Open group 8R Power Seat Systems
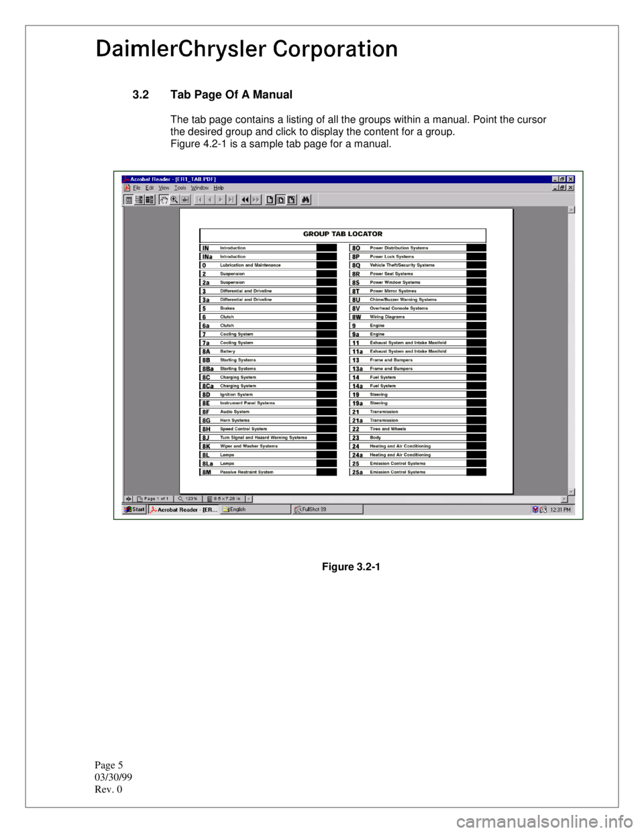The image size is (644, 833). coord(418,274)
